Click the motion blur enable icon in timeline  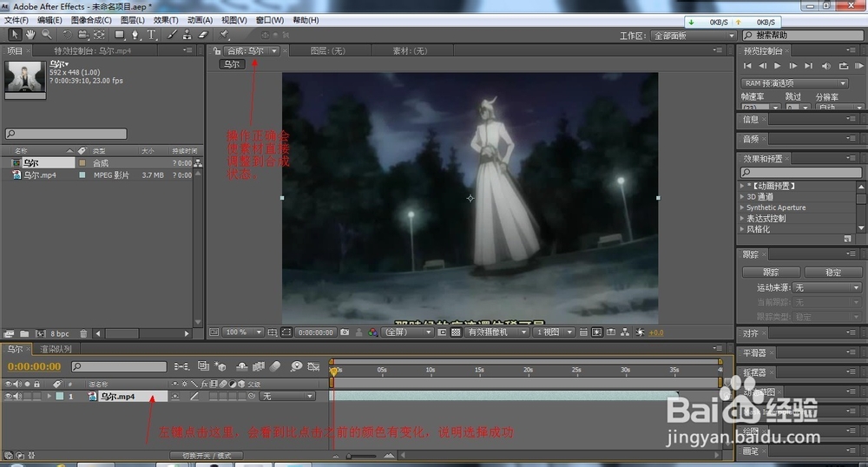click(275, 366)
